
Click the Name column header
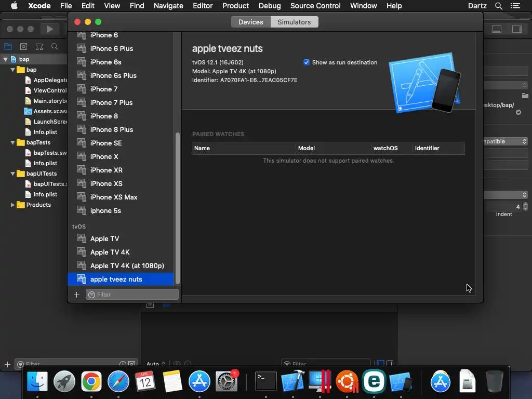(244, 148)
